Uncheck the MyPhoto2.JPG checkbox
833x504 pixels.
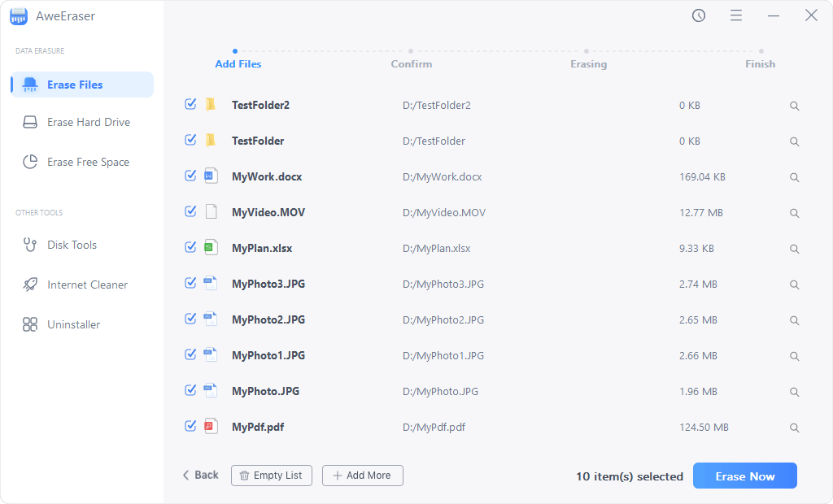(190, 319)
